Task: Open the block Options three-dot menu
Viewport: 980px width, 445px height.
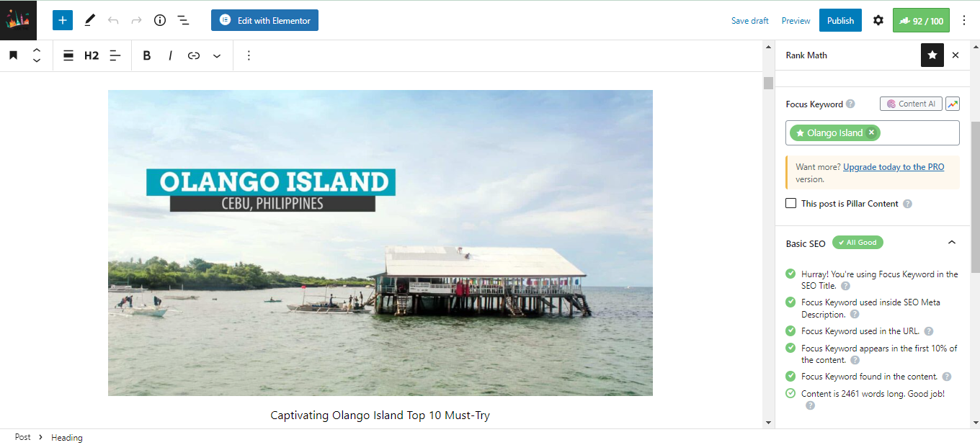Action: click(249, 55)
